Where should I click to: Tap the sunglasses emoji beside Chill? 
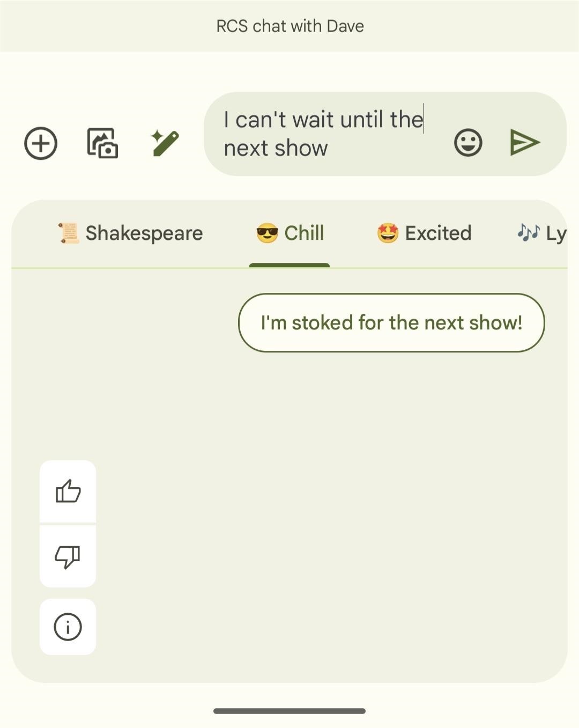pos(267,233)
